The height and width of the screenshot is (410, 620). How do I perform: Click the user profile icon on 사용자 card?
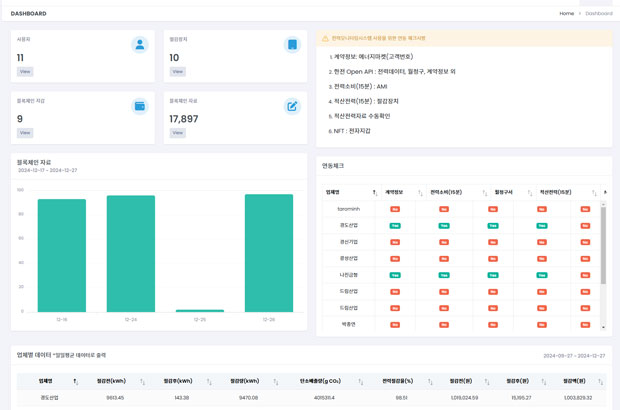click(x=140, y=45)
